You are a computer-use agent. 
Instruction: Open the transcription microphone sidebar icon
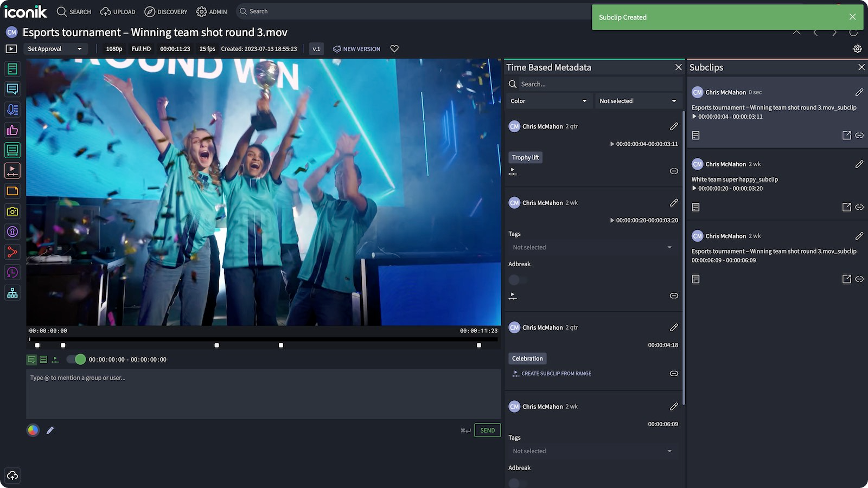pos(12,110)
